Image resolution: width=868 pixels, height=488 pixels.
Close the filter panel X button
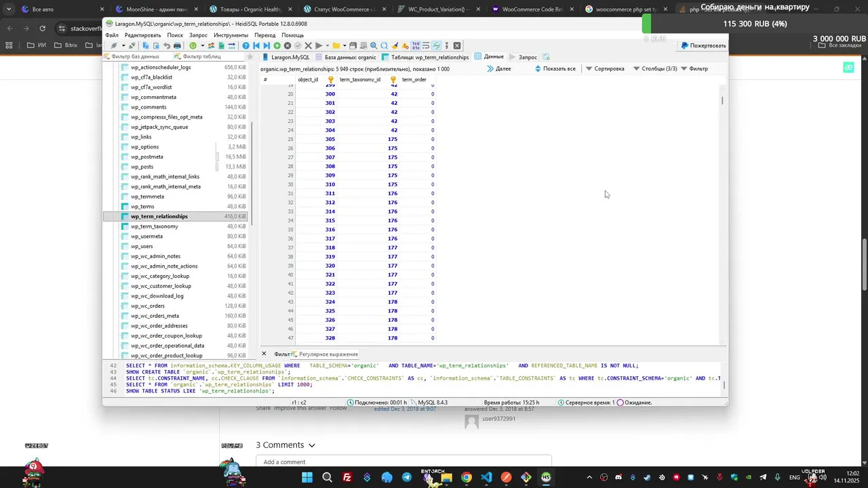(x=264, y=354)
